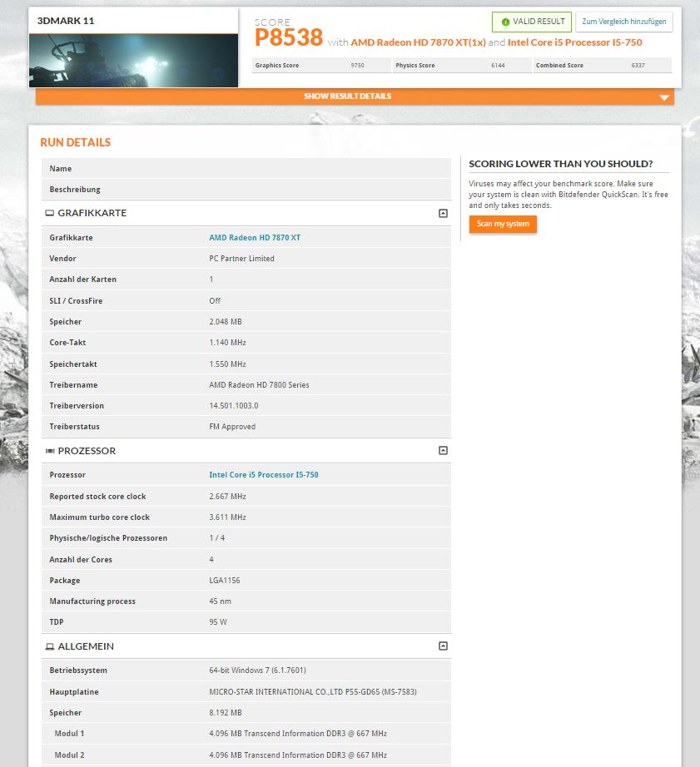
Task: Click Intel Core i5 Processor I5-750 in score header
Action: (x=574, y=42)
